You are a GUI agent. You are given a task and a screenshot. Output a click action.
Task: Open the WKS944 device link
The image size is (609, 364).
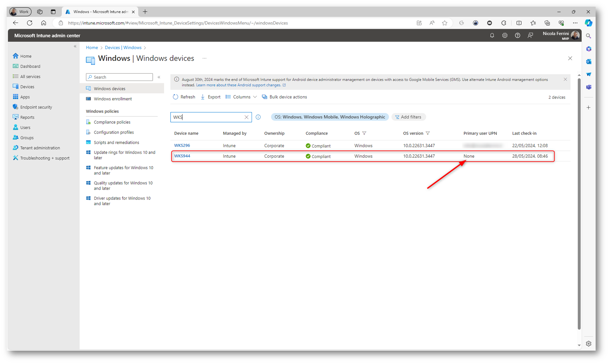click(182, 156)
